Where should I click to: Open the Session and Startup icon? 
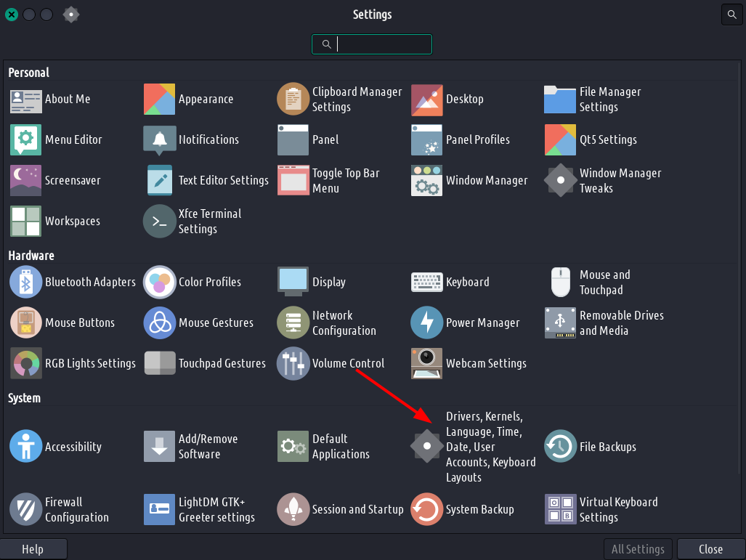(x=293, y=510)
